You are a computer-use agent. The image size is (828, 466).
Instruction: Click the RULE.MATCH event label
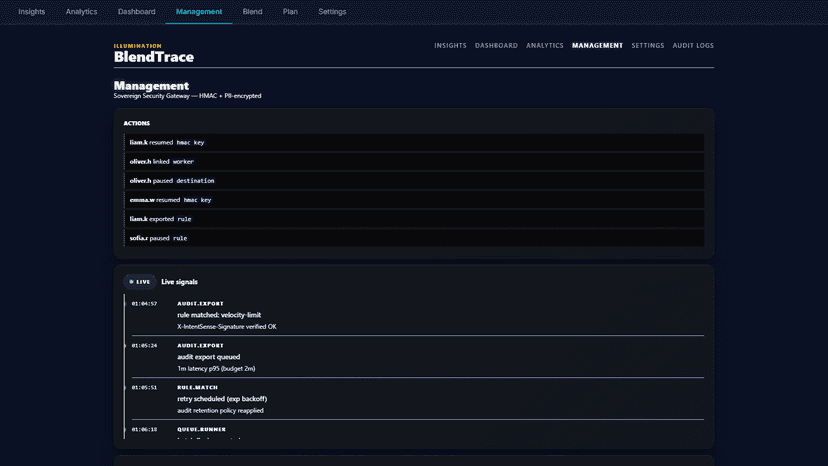click(x=197, y=387)
